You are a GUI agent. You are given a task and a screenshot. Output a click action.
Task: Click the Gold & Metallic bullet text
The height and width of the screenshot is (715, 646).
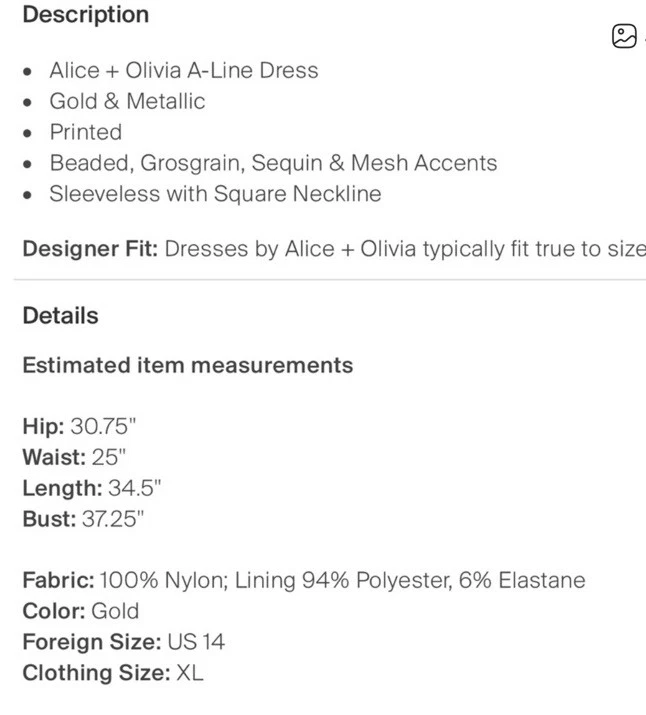click(x=127, y=101)
